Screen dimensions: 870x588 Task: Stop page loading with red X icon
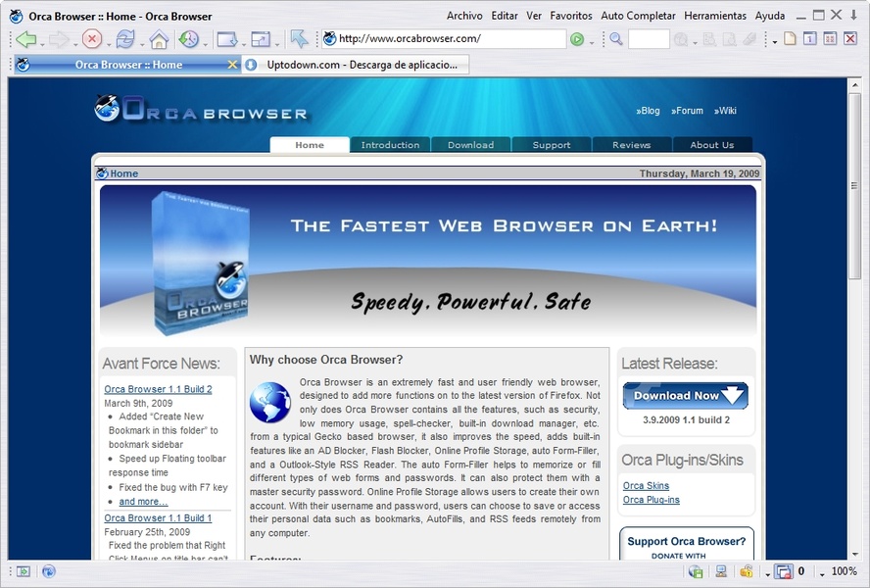tap(91, 39)
